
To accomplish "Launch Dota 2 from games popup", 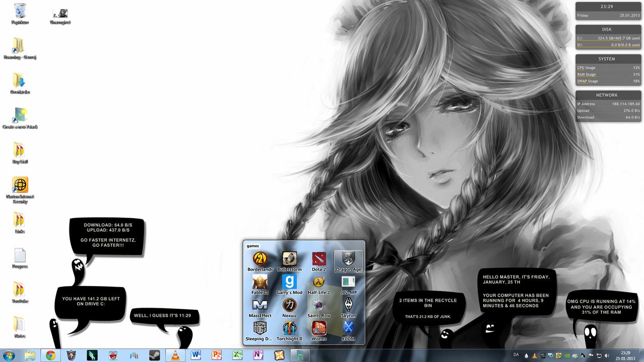I will tap(318, 260).
